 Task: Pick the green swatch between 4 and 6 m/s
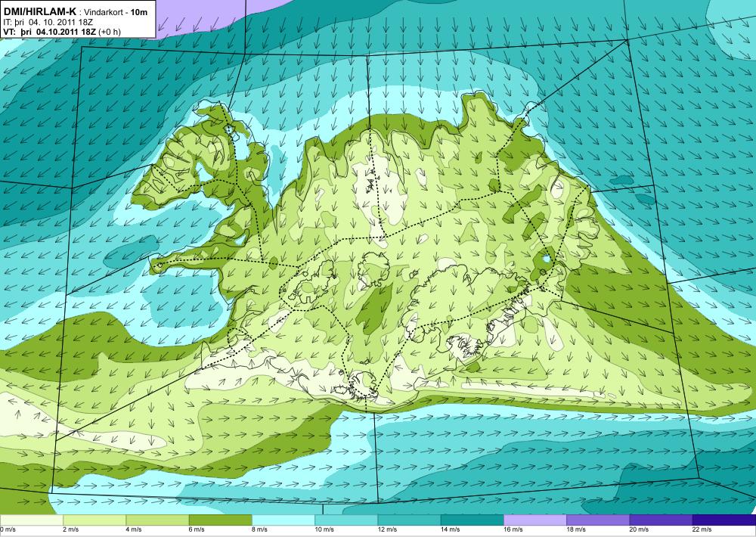click(158, 520)
